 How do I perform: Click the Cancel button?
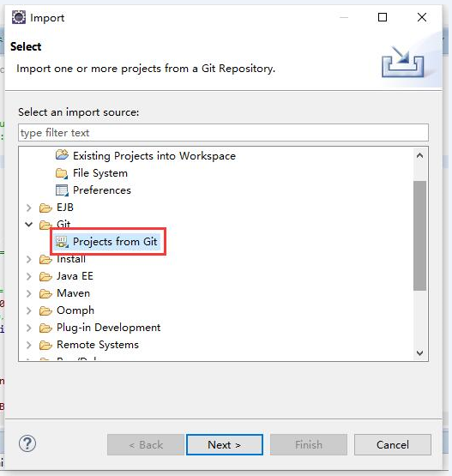[393, 445]
